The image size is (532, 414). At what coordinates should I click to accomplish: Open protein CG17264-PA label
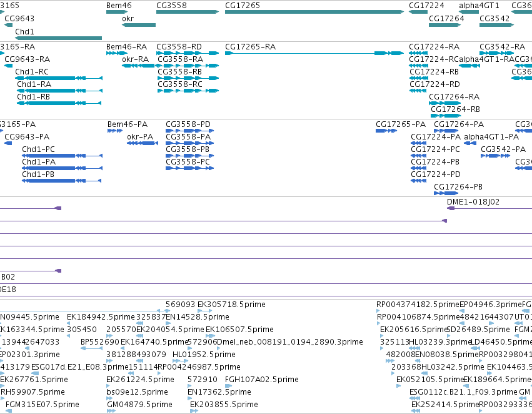pyautogui.click(x=459, y=124)
